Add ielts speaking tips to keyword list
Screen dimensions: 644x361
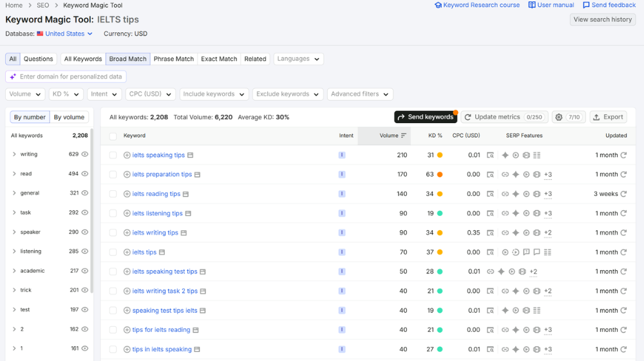click(127, 155)
